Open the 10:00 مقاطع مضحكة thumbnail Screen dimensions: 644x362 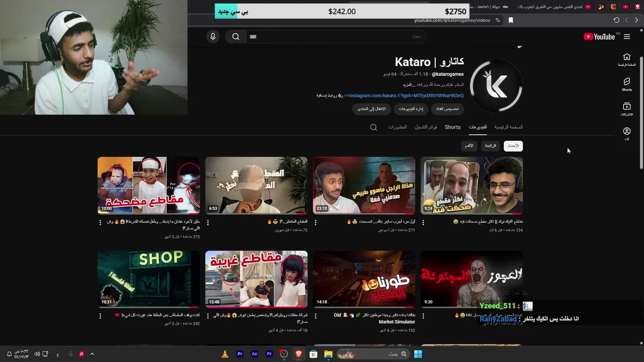(x=149, y=186)
